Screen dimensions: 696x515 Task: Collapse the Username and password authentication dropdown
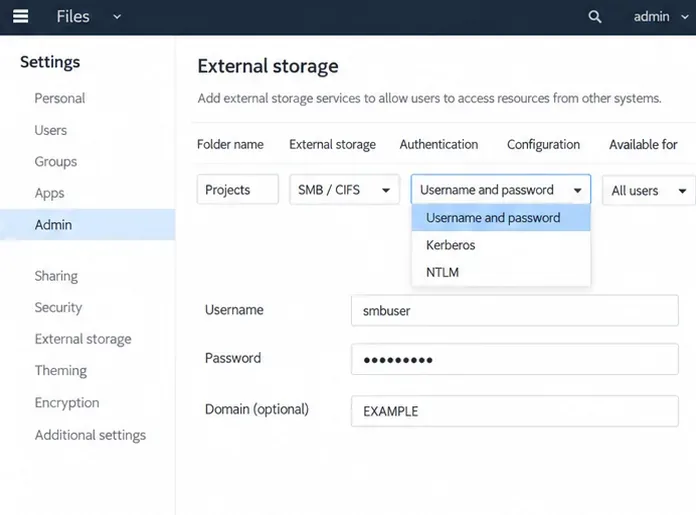click(x=501, y=190)
